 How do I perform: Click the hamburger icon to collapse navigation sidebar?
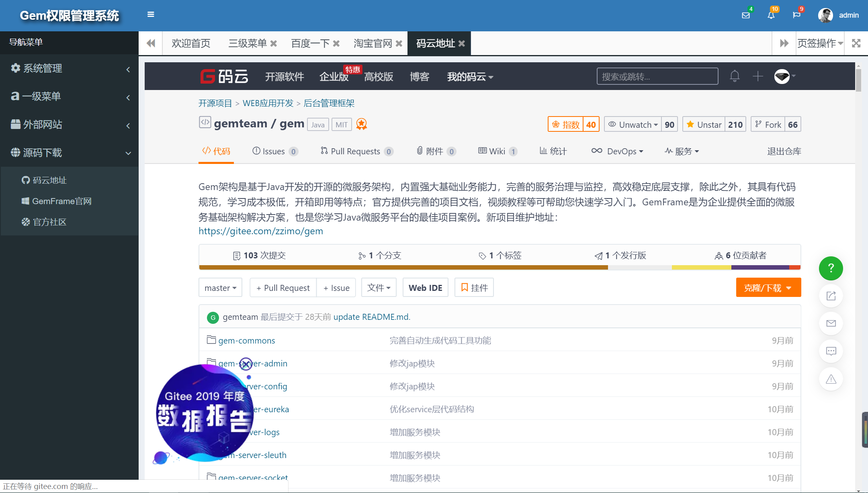click(151, 14)
